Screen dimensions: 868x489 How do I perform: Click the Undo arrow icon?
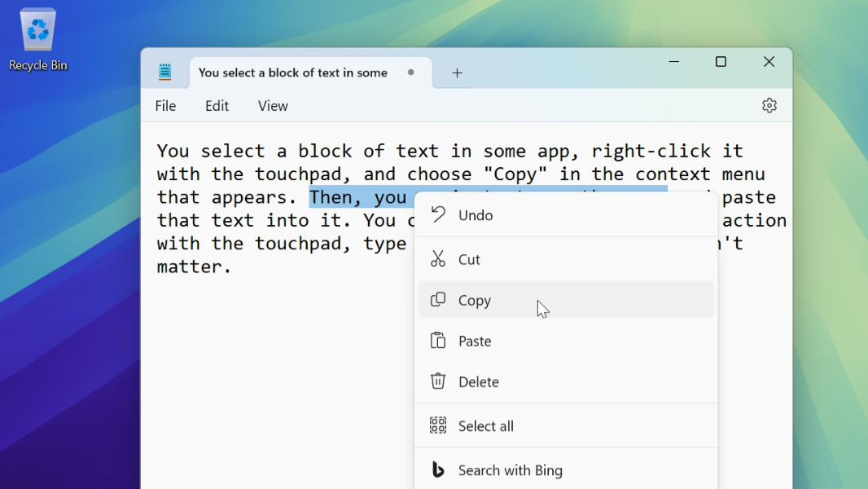[438, 214]
